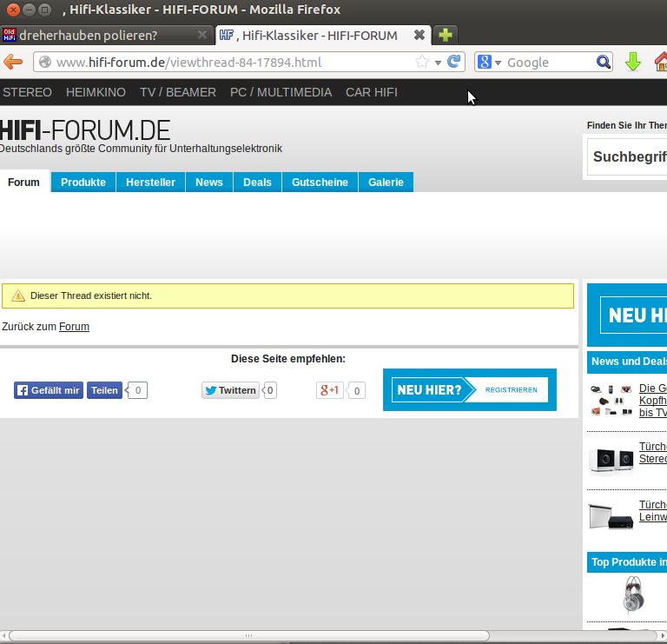Image resolution: width=667 pixels, height=644 pixels.
Task: Go to Firefox home page icon
Action: coord(661,63)
